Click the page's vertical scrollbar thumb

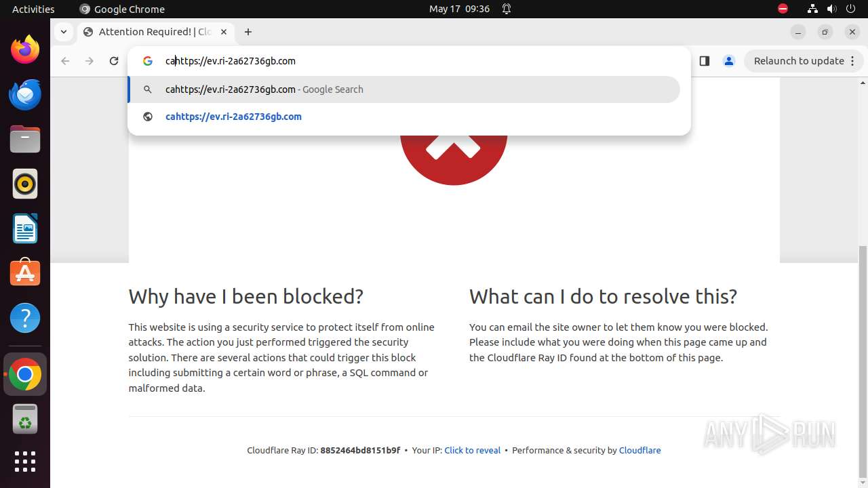point(863,361)
